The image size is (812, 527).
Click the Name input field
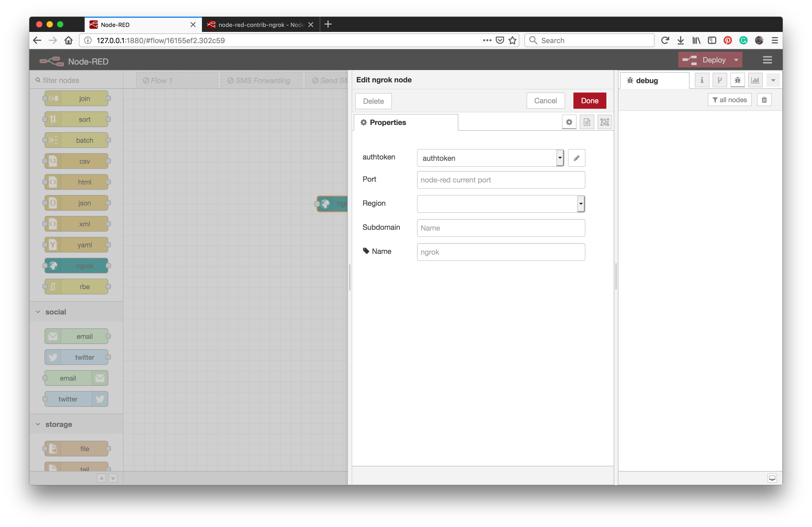tap(501, 252)
